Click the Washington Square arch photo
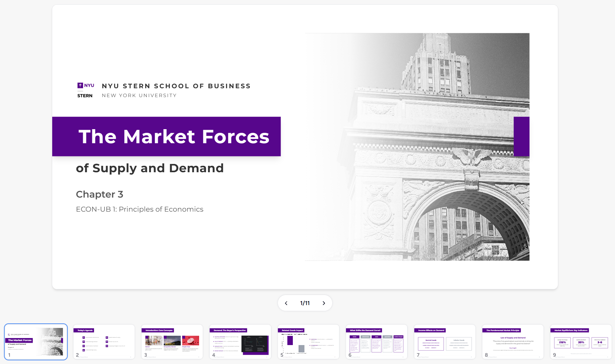The image size is (615, 364). click(x=428, y=183)
